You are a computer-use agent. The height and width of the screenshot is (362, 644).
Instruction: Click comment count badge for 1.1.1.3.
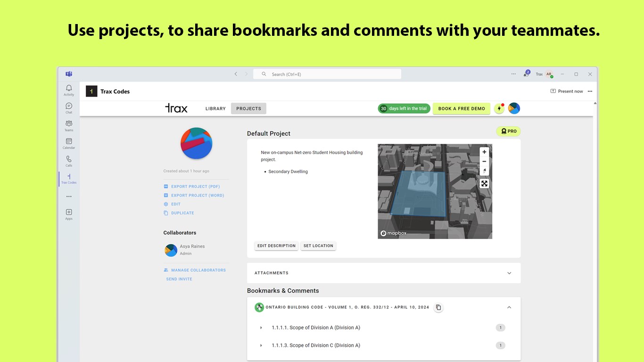coord(500,346)
